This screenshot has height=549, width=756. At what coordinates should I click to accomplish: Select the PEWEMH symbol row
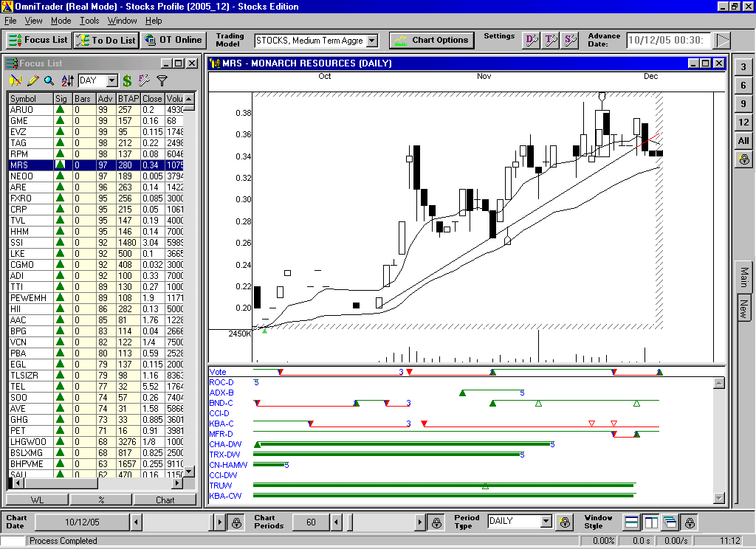click(96, 298)
